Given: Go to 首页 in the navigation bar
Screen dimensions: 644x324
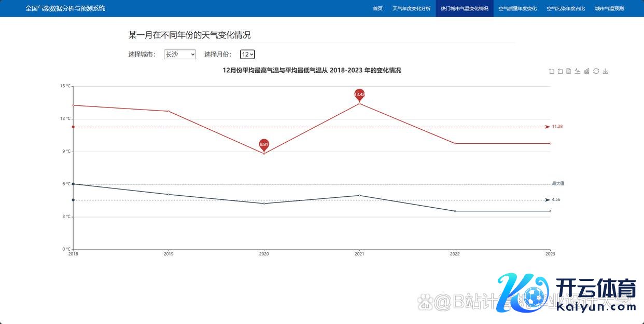Looking at the screenshot, I should pyautogui.click(x=377, y=9).
